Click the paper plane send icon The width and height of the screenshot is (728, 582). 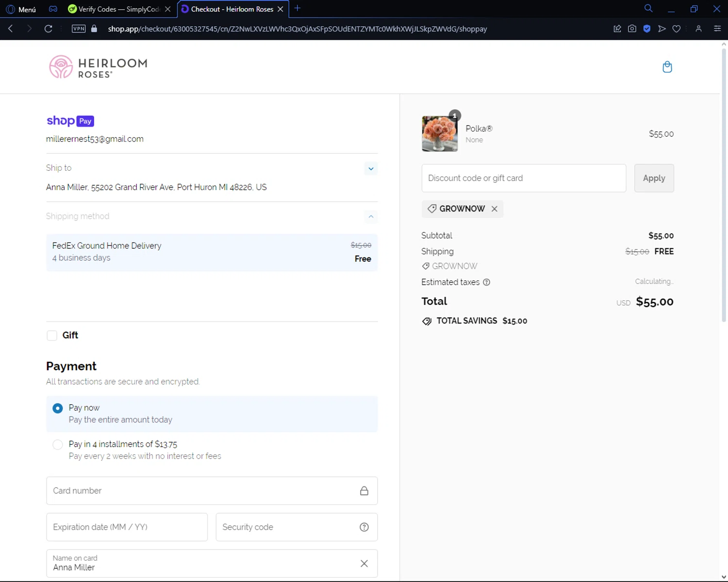click(662, 29)
